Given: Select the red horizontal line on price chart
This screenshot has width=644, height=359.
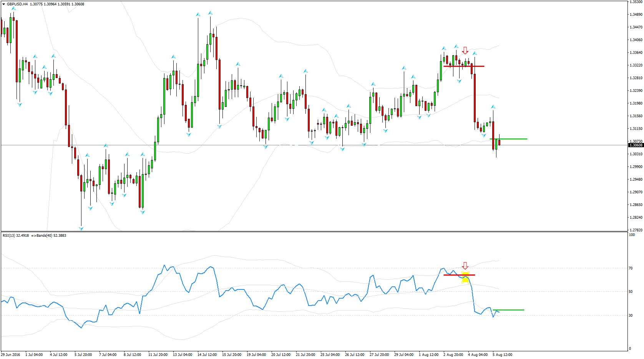Looking at the screenshot, I should point(463,66).
